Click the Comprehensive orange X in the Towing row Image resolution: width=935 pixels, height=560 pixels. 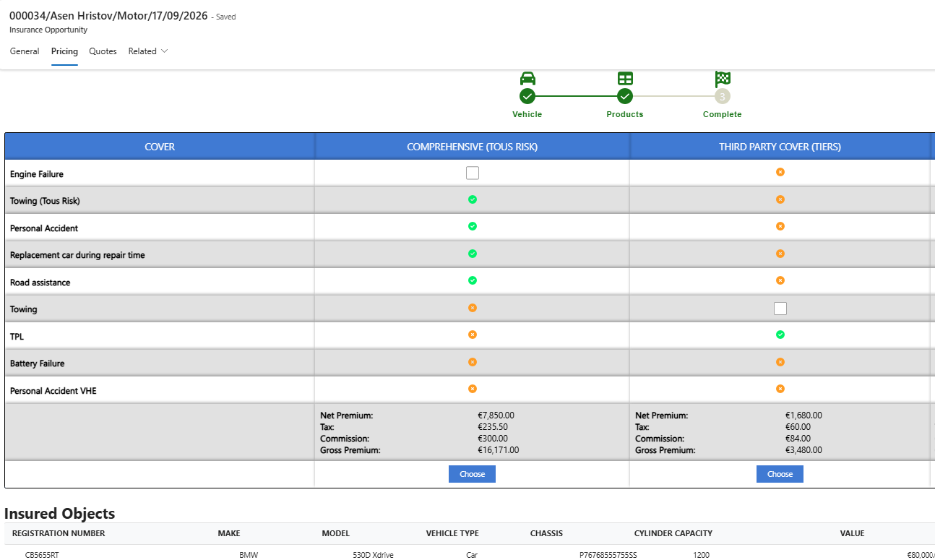coord(473,308)
